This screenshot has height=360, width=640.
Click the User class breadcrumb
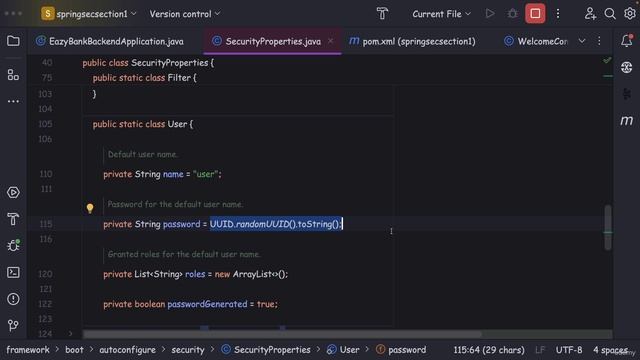coord(343,350)
